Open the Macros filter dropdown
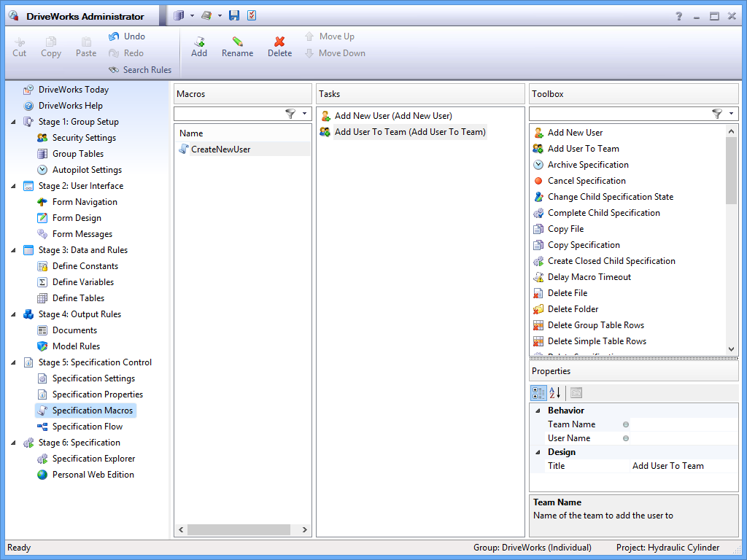Image resolution: width=747 pixels, height=560 pixels. coord(304,113)
